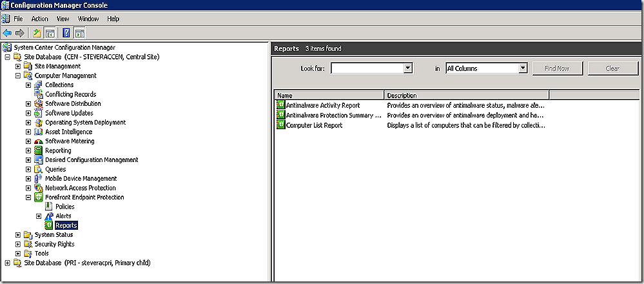The image size is (644, 284).
Task: Select the Conflicting Records tree item
Action: pos(71,94)
